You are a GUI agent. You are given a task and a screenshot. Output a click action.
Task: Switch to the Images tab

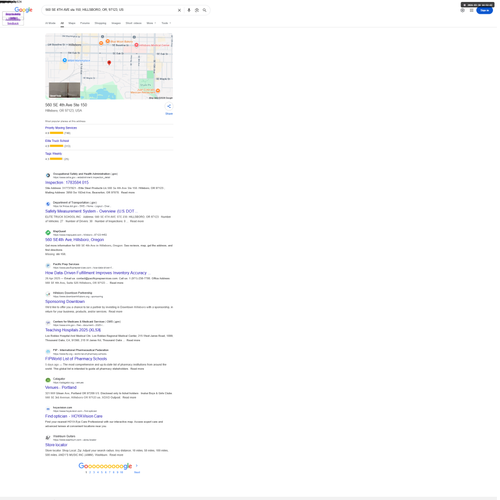pos(116,23)
